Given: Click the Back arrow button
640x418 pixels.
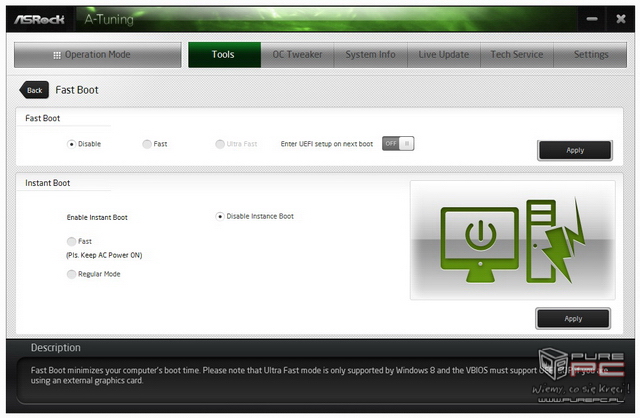Looking at the screenshot, I should pyautogui.click(x=33, y=90).
